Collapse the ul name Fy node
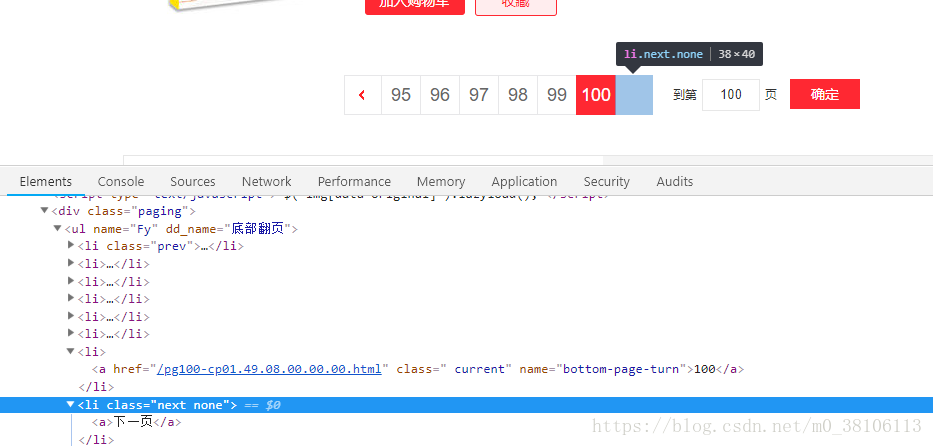 click(58, 228)
